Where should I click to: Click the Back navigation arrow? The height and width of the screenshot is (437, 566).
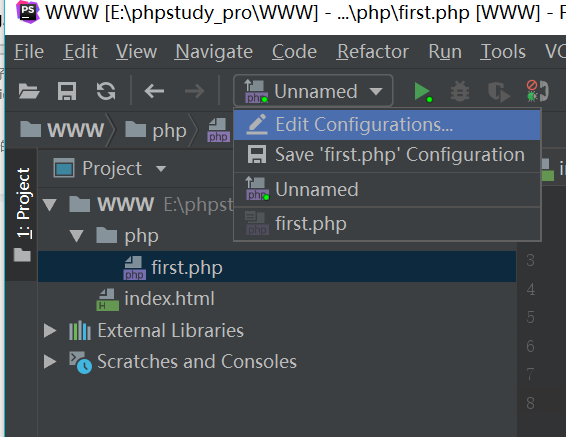[x=154, y=91]
